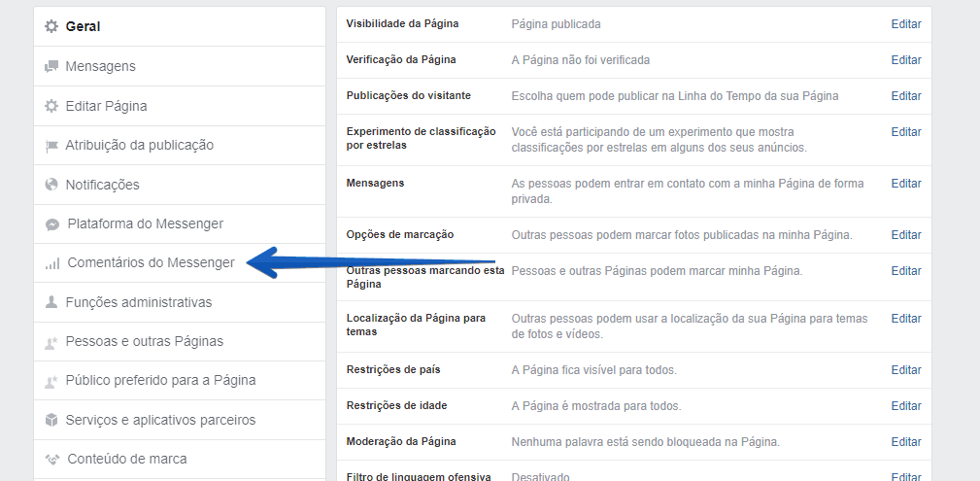980x481 pixels.
Task: Click the icon beside Público preferido para a Página
Action: point(51,381)
